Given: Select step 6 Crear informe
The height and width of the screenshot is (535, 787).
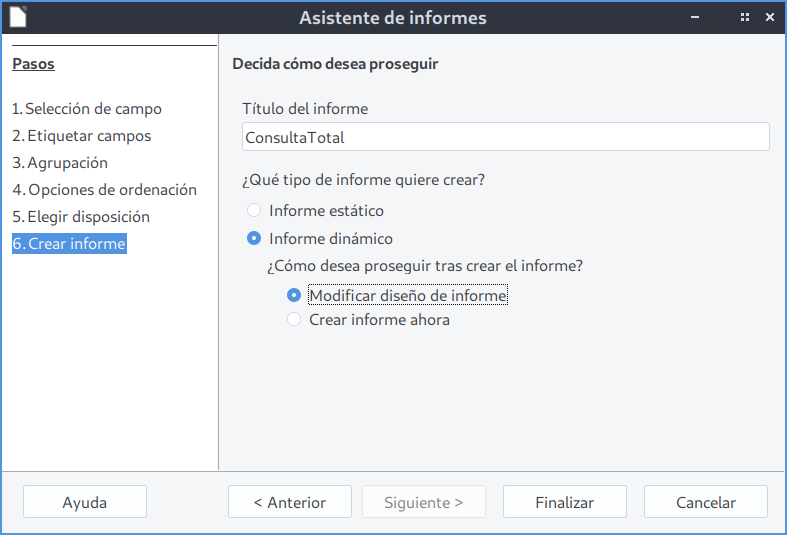Looking at the screenshot, I should pos(69,244).
